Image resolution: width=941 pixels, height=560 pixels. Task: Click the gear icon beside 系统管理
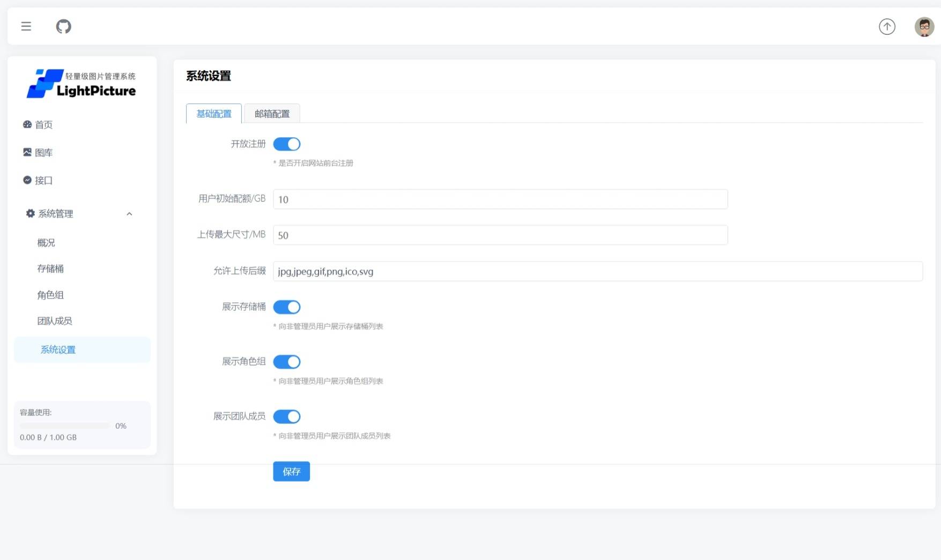click(31, 213)
